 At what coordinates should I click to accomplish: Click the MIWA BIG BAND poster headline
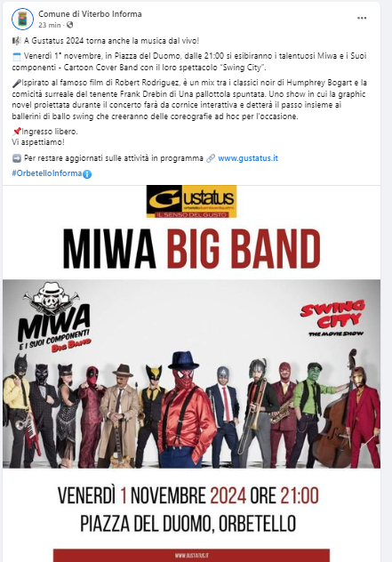[191, 249]
